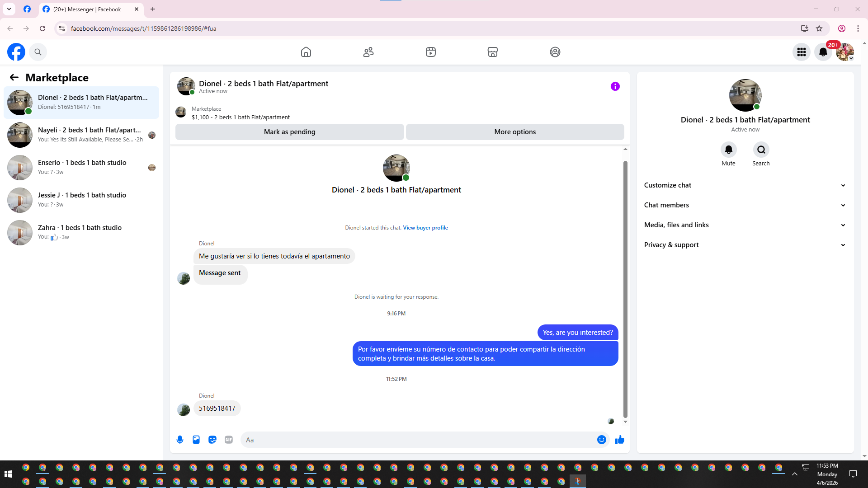Viewport: 868px width, 488px height.
Task: Open Zahra 1 beds 1 bath studio chat
Action: [81, 233]
